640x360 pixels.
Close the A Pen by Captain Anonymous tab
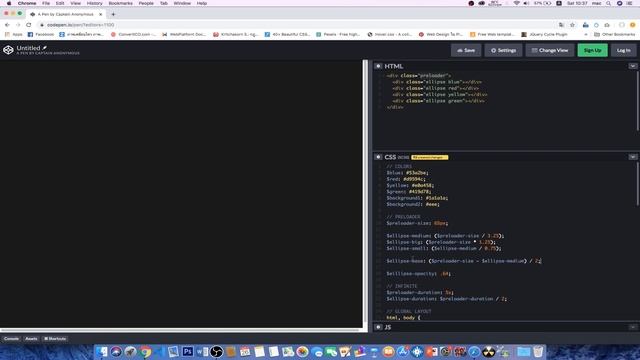pos(100,14)
